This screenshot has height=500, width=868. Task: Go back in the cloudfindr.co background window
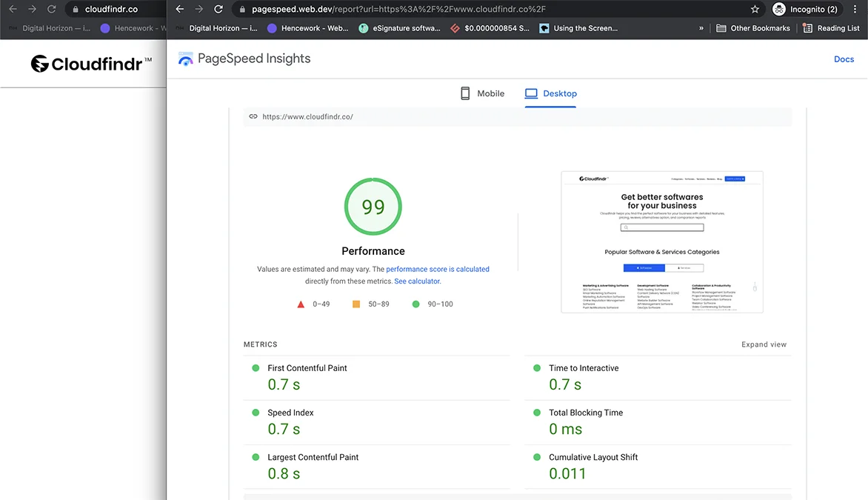[13, 9]
